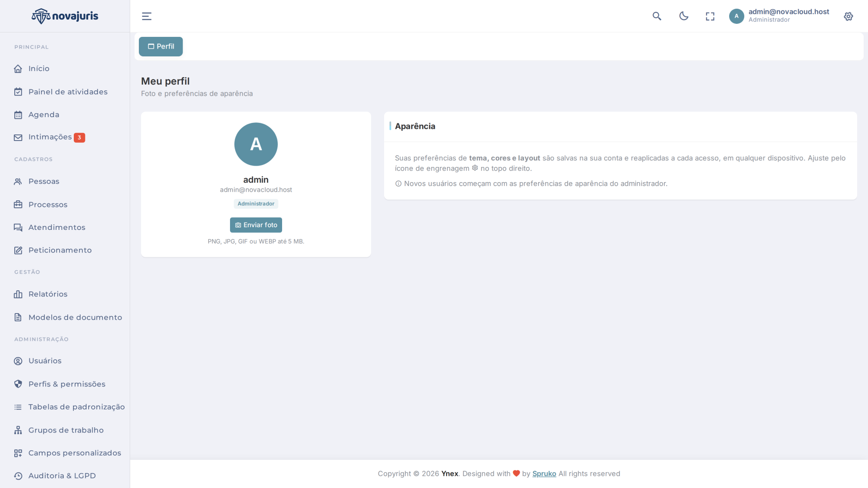Click the Início home icon
This screenshot has height=488, width=868.
(x=18, y=69)
